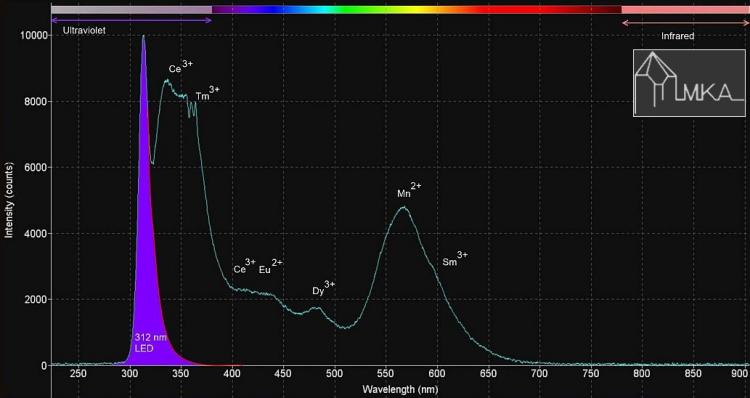Click the 800 wavelength tick label
The height and width of the screenshot is (398, 750).
pos(641,374)
